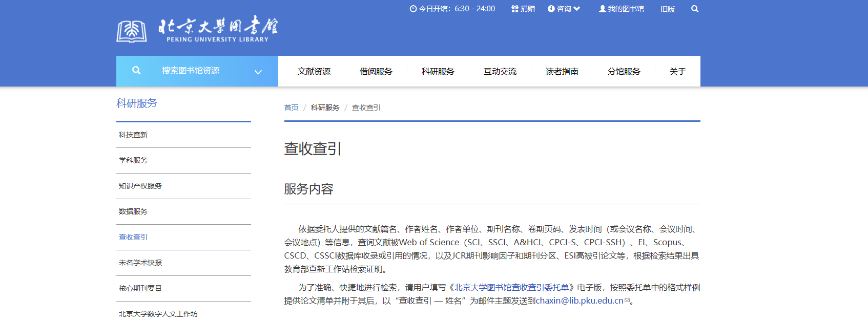Click the search icon in blue search box
The image size is (868, 322).
click(136, 71)
